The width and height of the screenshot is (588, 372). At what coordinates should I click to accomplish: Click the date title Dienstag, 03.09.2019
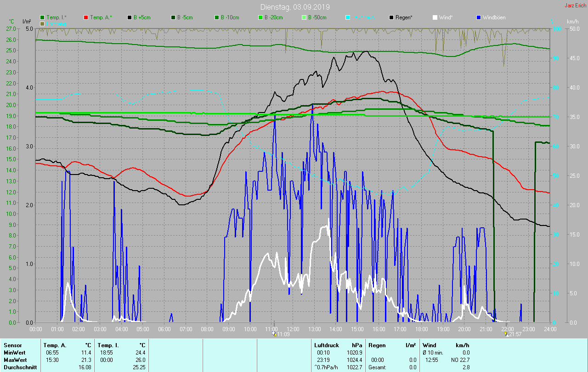click(x=294, y=7)
